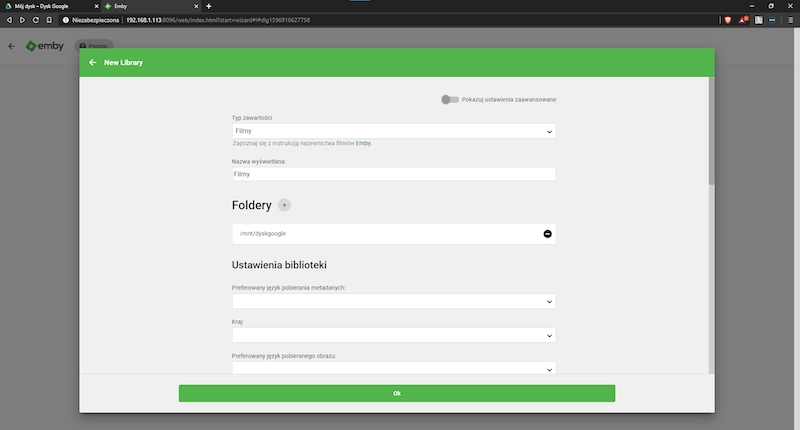Open the Preferowany język pobierania metadanych dropdown
800x430 pixels.
pos(393,301)
